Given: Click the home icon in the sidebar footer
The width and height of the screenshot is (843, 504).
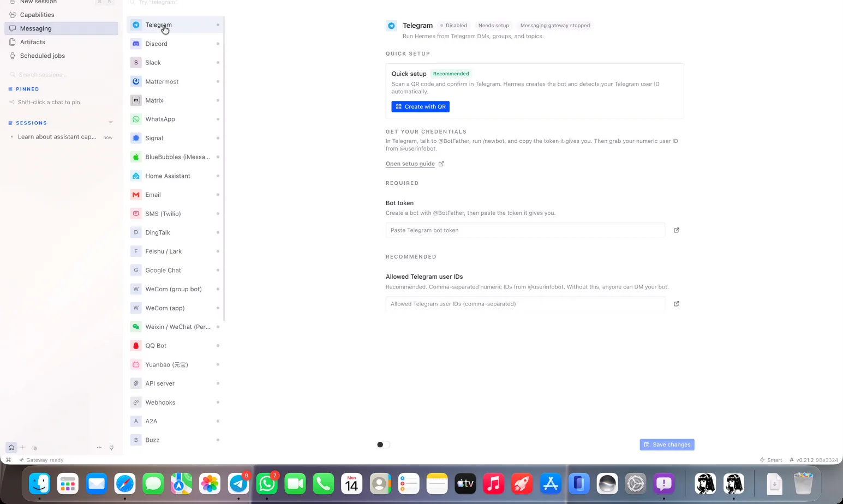Looking at the screenshot, I should 11,447.
